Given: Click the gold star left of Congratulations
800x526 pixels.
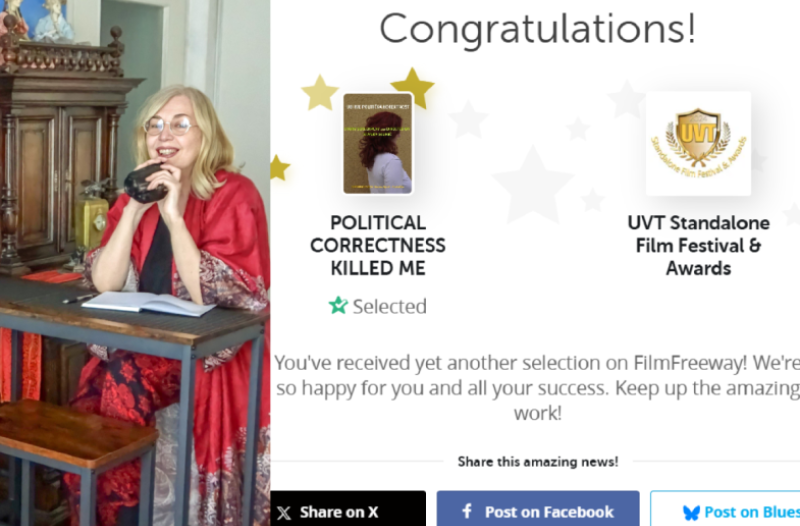Looking at the screenshot, I should click(320, 93).
